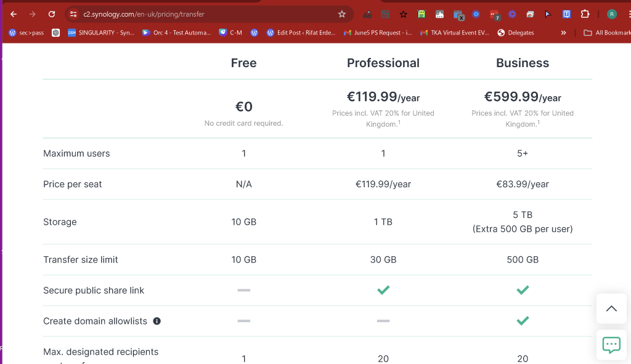
Task: Click the Business checkmark for domain allowlists
Action: pos(523,320)
